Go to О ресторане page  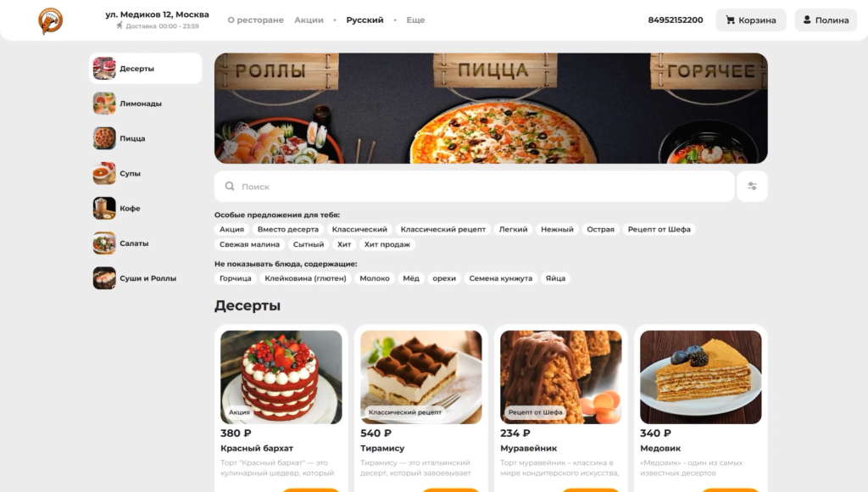[256, 20]
